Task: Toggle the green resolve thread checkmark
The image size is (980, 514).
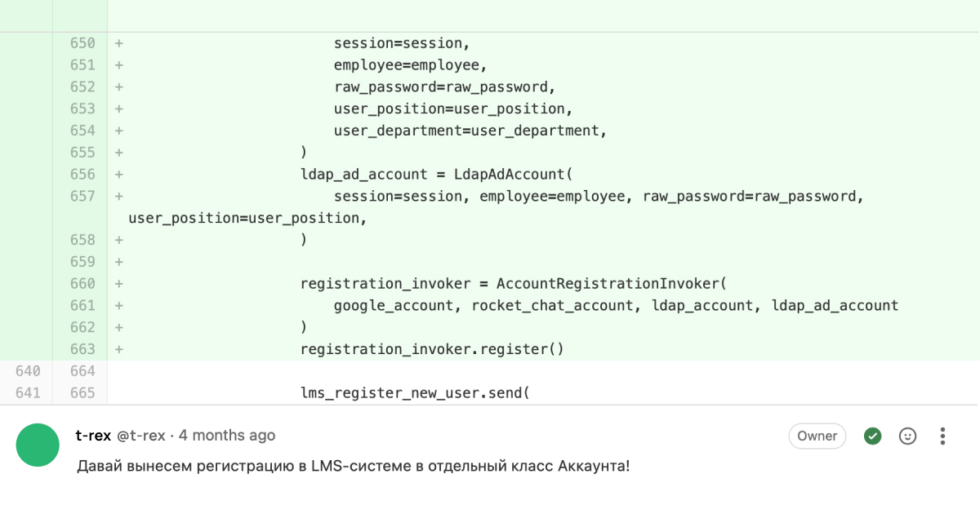Action: 873,436
